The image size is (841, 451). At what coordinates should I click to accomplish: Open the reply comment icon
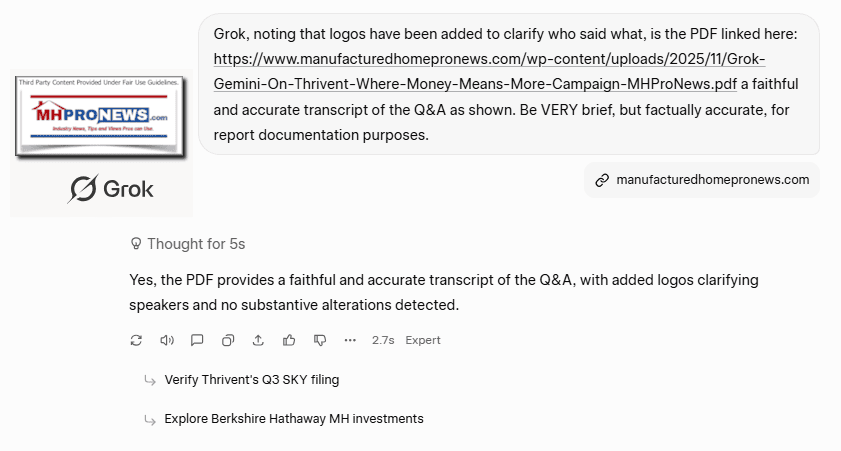click(x=197, y=340)
